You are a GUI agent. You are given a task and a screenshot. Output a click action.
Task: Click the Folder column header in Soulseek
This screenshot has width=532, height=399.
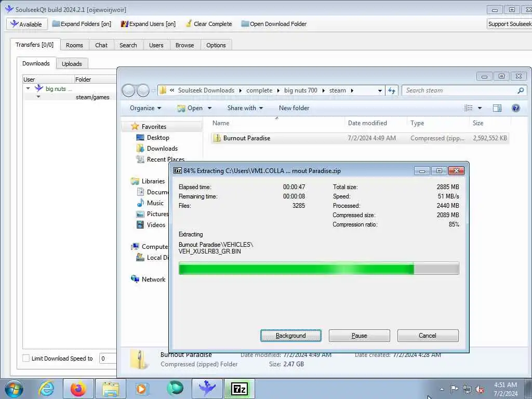(x=95, y=79)
